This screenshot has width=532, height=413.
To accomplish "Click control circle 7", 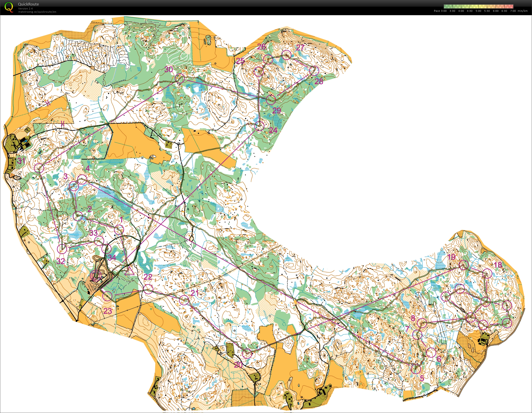I will coord(417,335).
